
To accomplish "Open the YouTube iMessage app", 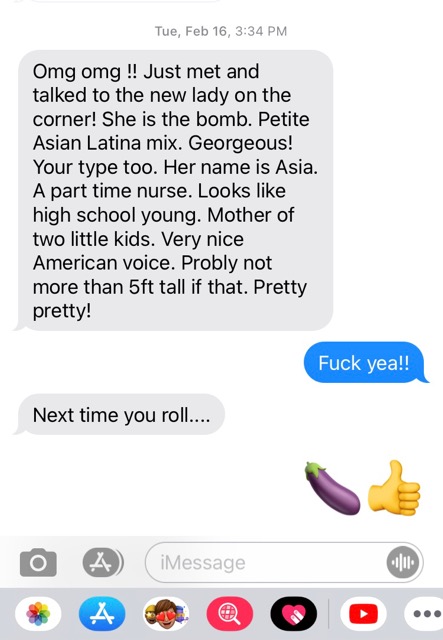I will [363, 613].
